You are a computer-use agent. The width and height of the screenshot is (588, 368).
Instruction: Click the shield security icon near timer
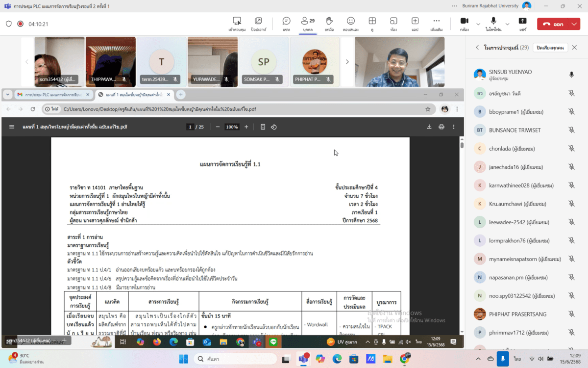[x=9, y=24]
